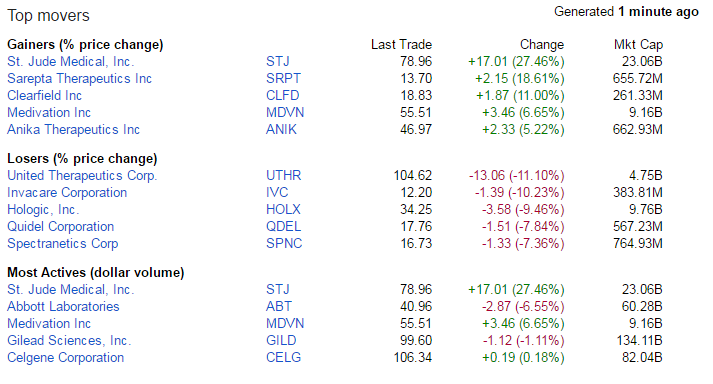713x384 pixels.
Task: Open Spectranetics Corp link
Action: pyautogui.click(x=62, y=244)
